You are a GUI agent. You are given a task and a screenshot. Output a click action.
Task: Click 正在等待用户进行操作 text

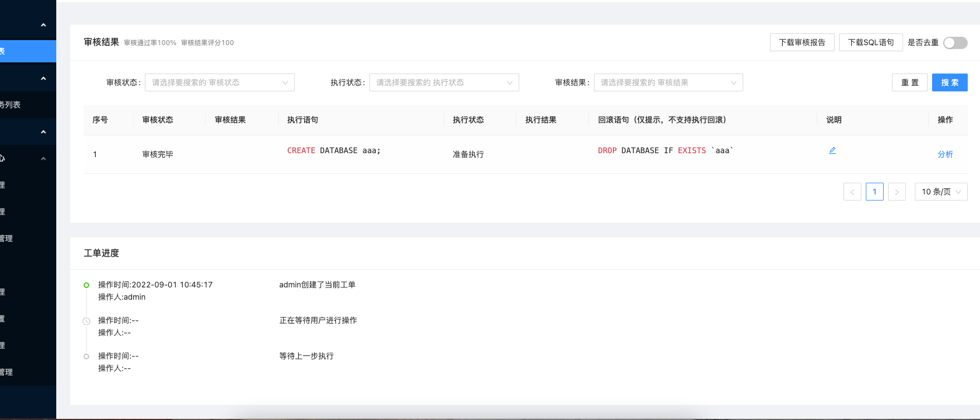318,320
